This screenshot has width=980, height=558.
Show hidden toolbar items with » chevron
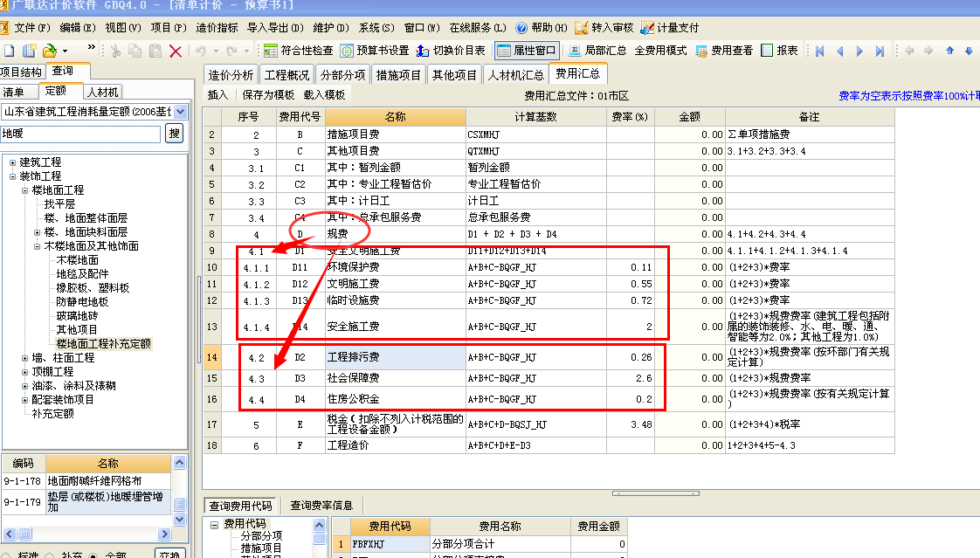[x=91, y=47]
